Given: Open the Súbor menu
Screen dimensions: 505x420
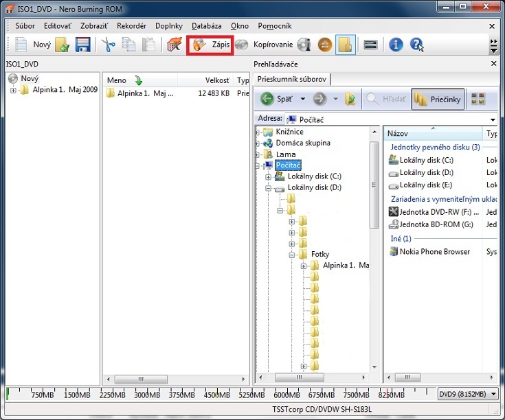Looking at the screenshot, I should 25,25.
